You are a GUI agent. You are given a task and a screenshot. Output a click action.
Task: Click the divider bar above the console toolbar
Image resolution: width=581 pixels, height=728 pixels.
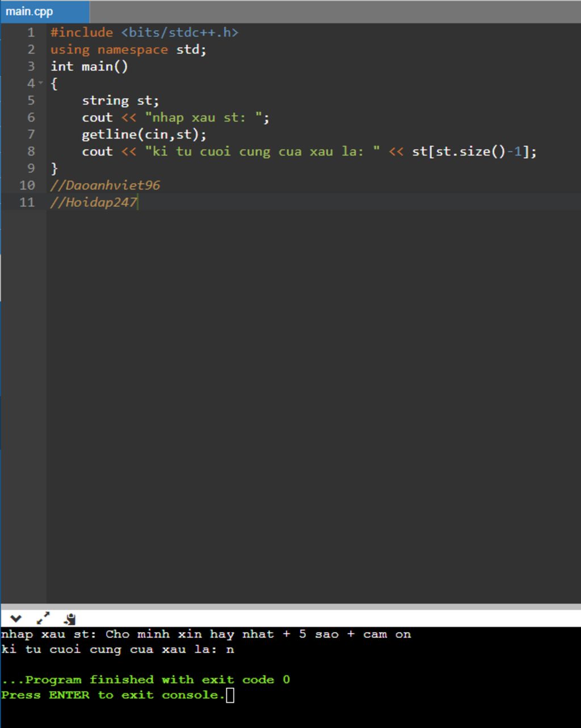[x=290, y=606]
